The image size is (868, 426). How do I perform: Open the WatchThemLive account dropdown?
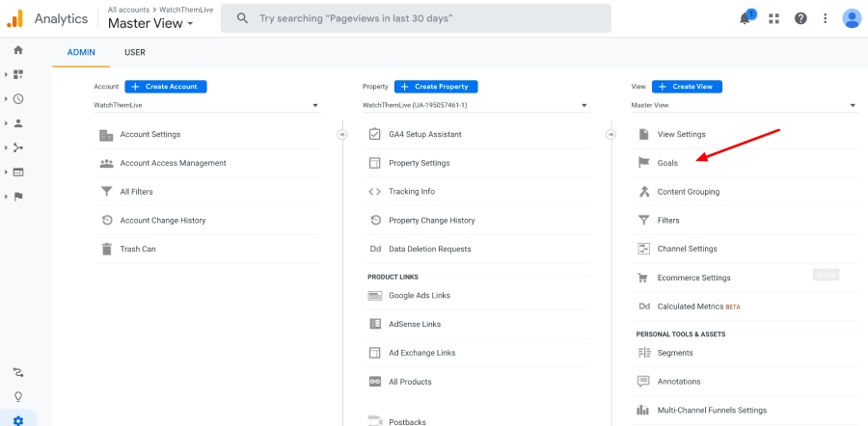(x=207, y=105)
